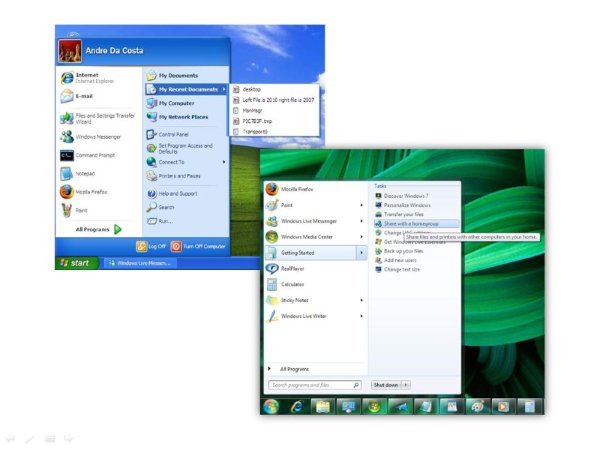The width and height of the screenshot is (600, 450).
Task: Open My Computer
Action: (x=170, y=103)
